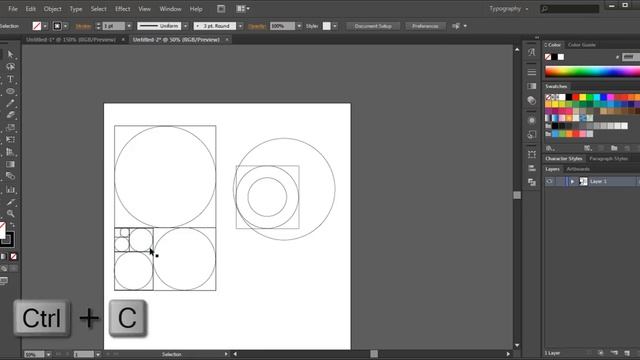The width and height of the screenshot is (640, 360).
Task: Select the Zoom magnifier tool
Action: (x=10, y=213)
